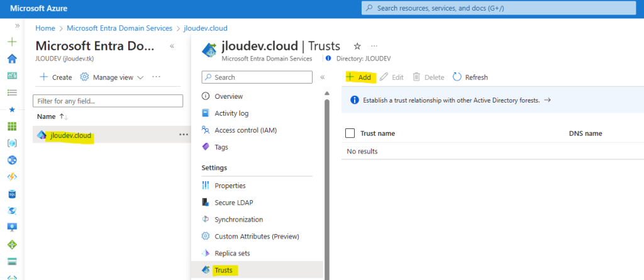The image size is (644, 280).
Task: Click Create a resource plus icon in sidebar
Action: (13, 42)
